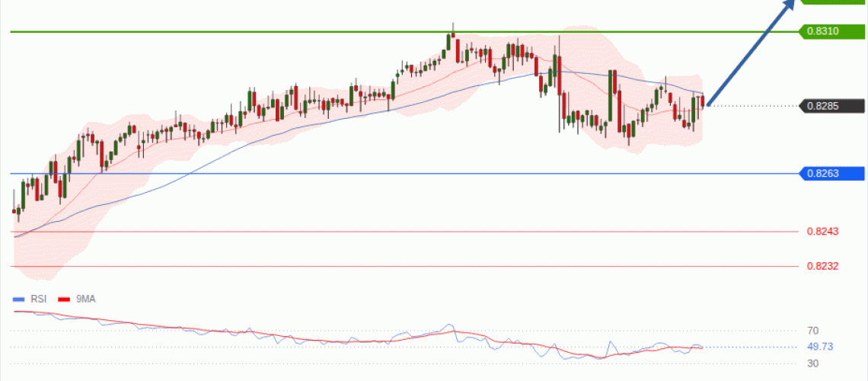Click the 49.73 RSI value
868x381 pixels.
click(820, 347)
